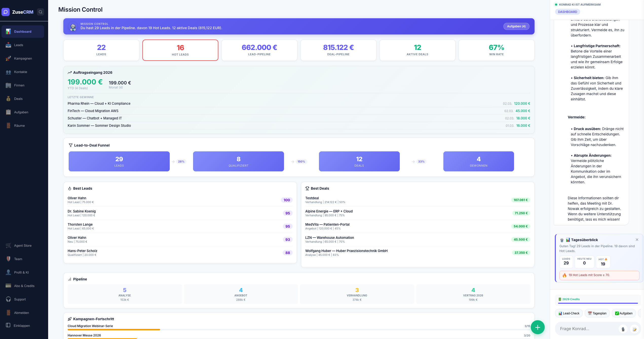The width and height of the screenshot is (644, 339).
Task: Click the Abmelden logout icon
Action: coord(8,313)
